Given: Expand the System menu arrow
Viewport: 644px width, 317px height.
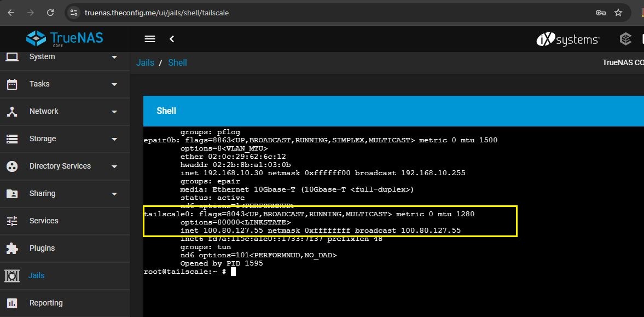Looking at the screenshot, I should coord(114,57).
